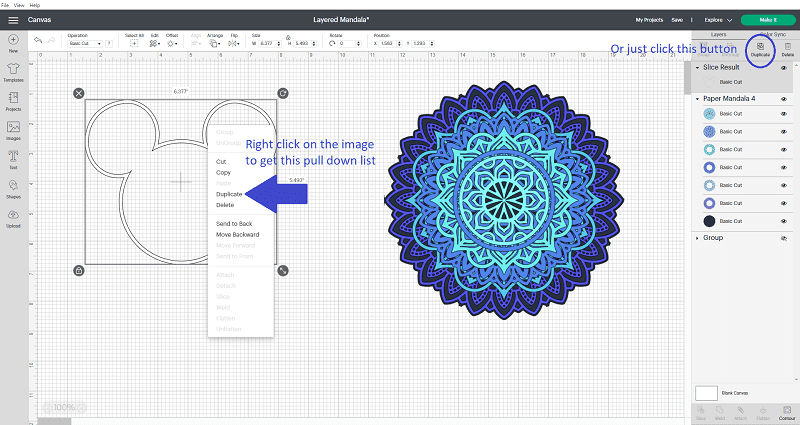
Task: Switch to the Layers tab
Action: [x=718, y=34]
